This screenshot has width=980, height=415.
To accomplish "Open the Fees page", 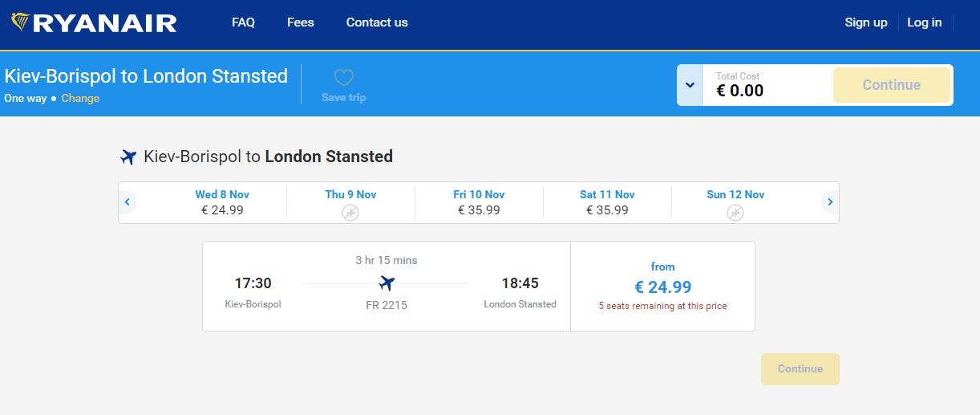I will pos(300,22).
